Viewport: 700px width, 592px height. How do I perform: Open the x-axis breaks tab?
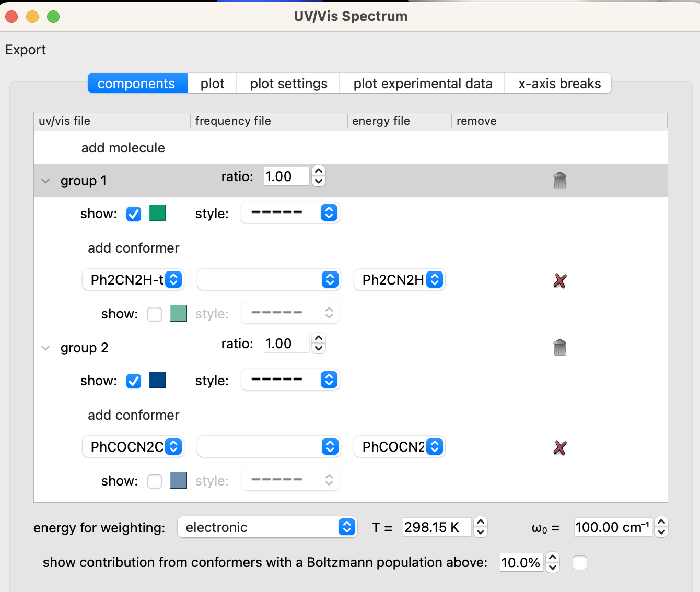(x=559, y=84)
